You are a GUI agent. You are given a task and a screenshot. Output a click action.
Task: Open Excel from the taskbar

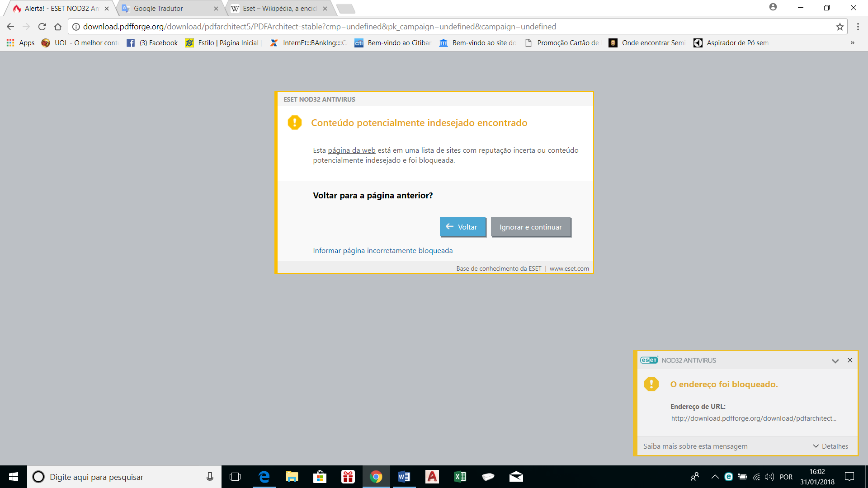pos(460,477)
